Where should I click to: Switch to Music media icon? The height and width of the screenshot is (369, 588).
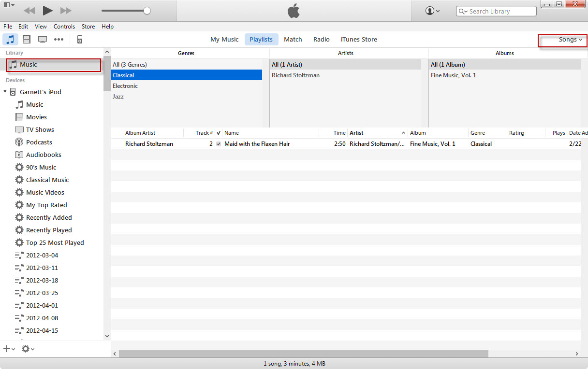pyautogui.click(x=10, y=39)
